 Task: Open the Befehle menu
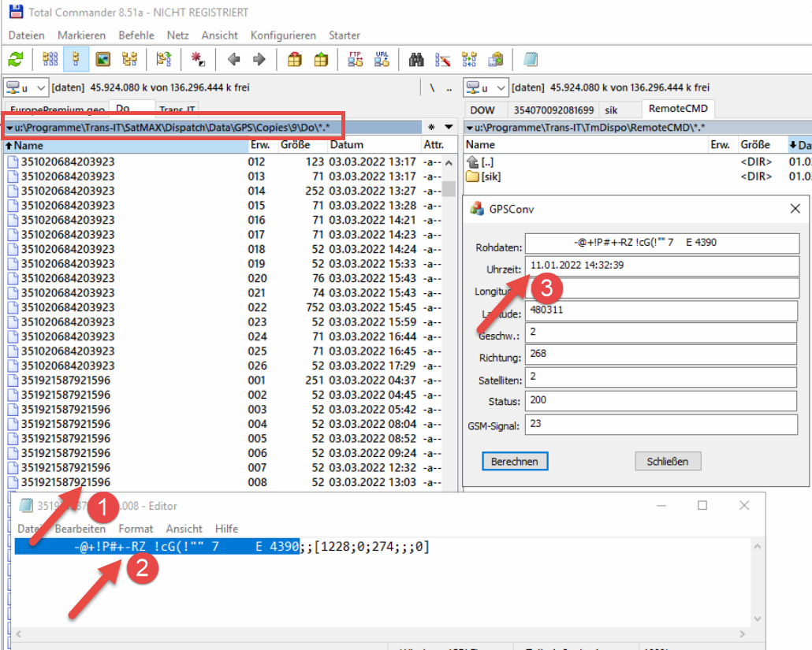tap(136, 35)
